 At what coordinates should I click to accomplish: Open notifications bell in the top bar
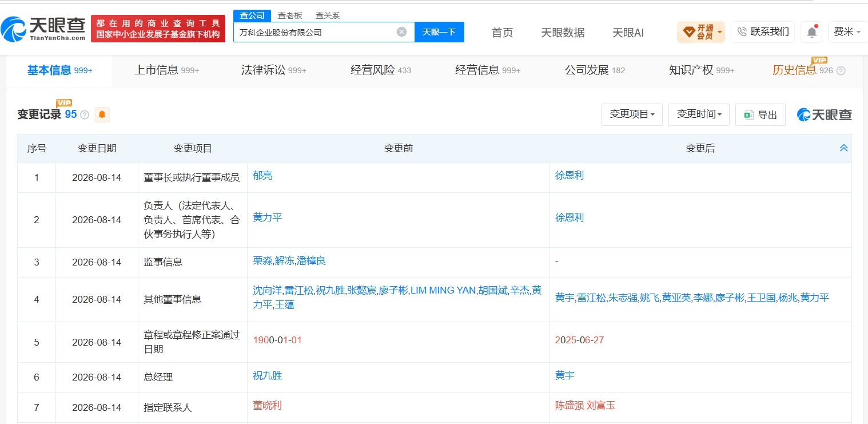[x=811, y=32]
